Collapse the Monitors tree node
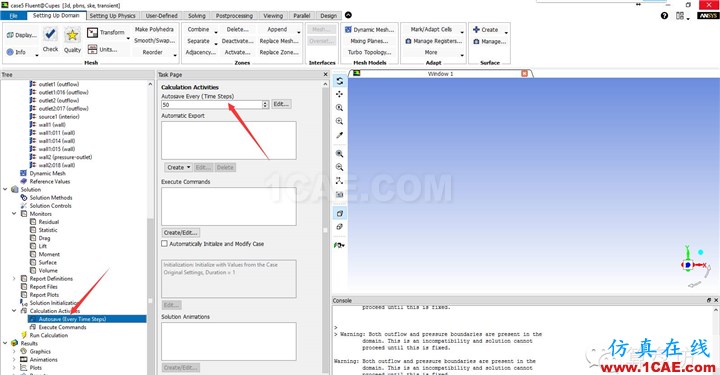 click(x=14, y=214)
